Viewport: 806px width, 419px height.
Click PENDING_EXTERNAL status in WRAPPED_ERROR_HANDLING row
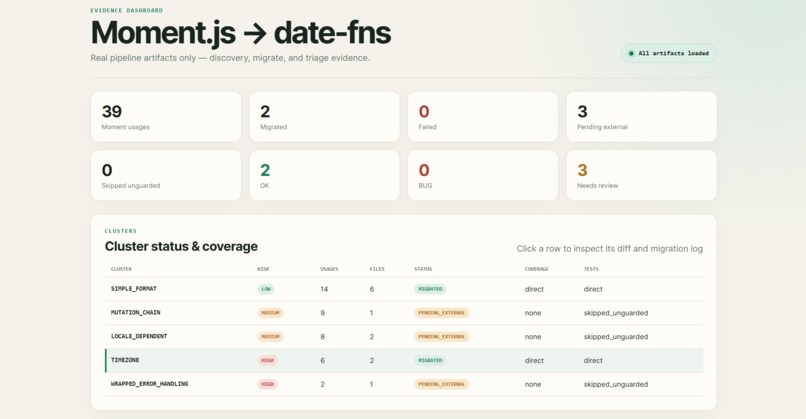(442, 384)
